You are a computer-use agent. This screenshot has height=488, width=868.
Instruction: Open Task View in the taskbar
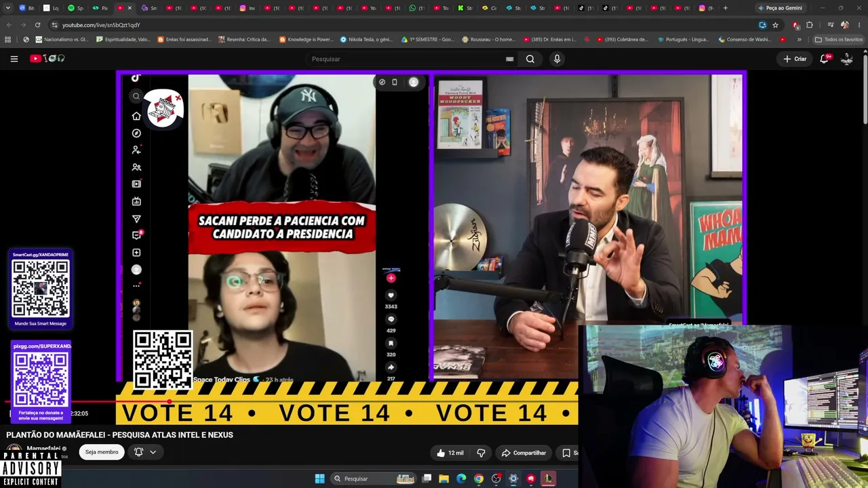point(427,479)
